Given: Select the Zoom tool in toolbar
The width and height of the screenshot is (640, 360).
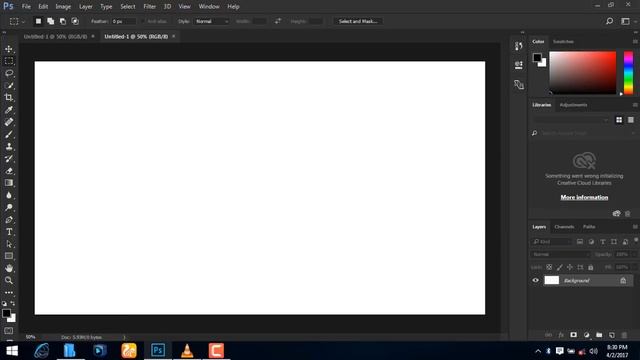Looking at the screenshot, I should tap(9, 280).
